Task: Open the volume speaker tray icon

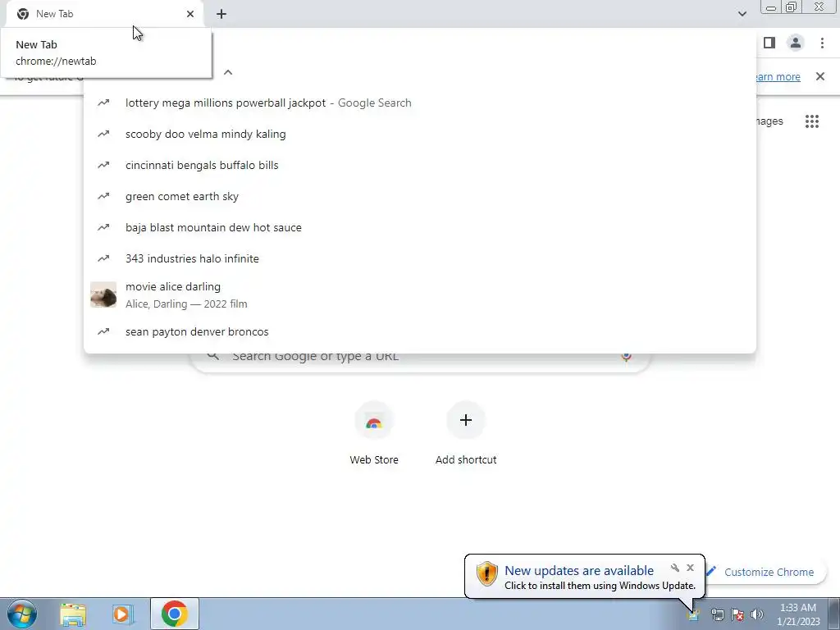Action: pos(757,615)
